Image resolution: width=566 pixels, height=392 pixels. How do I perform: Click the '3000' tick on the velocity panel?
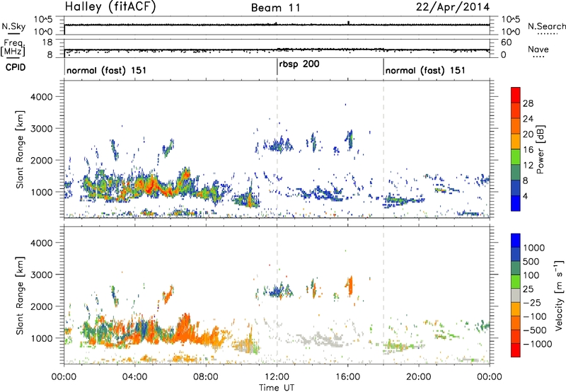(x=41, y=275)
